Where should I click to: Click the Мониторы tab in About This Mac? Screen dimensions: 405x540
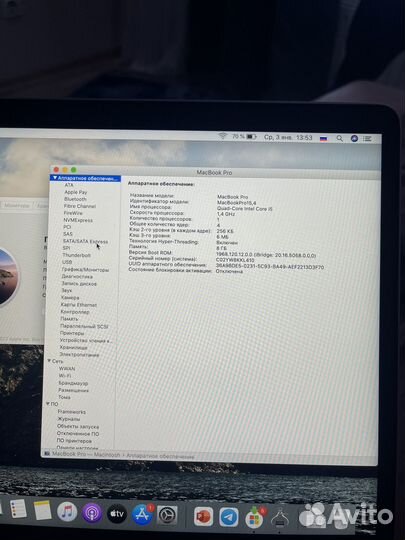click(17, 205)
